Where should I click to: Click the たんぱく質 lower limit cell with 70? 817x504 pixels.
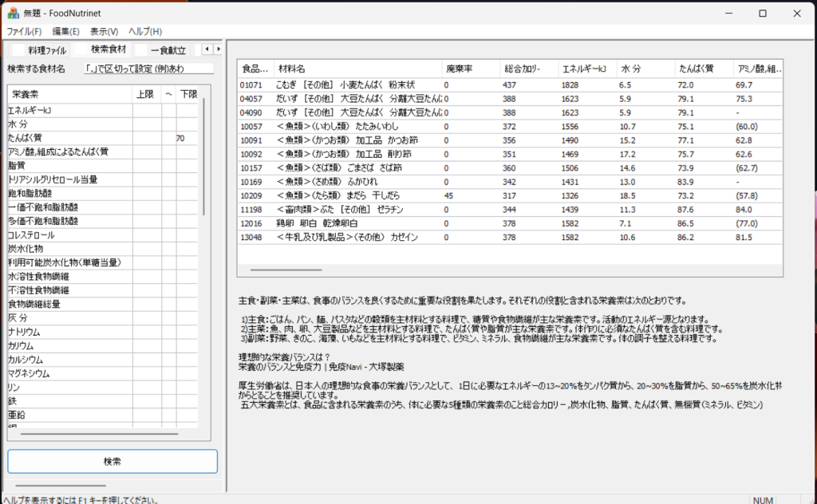tap(188, 138)
